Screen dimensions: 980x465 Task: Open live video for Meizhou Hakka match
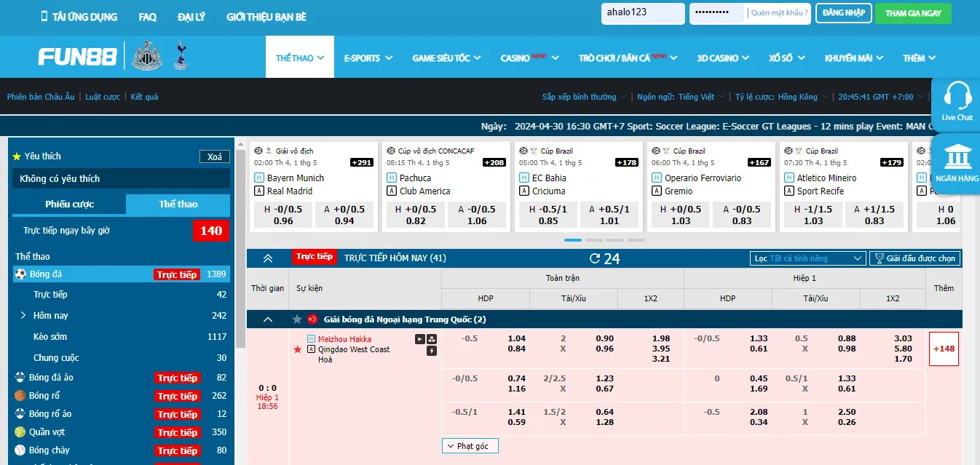point(420,339)
